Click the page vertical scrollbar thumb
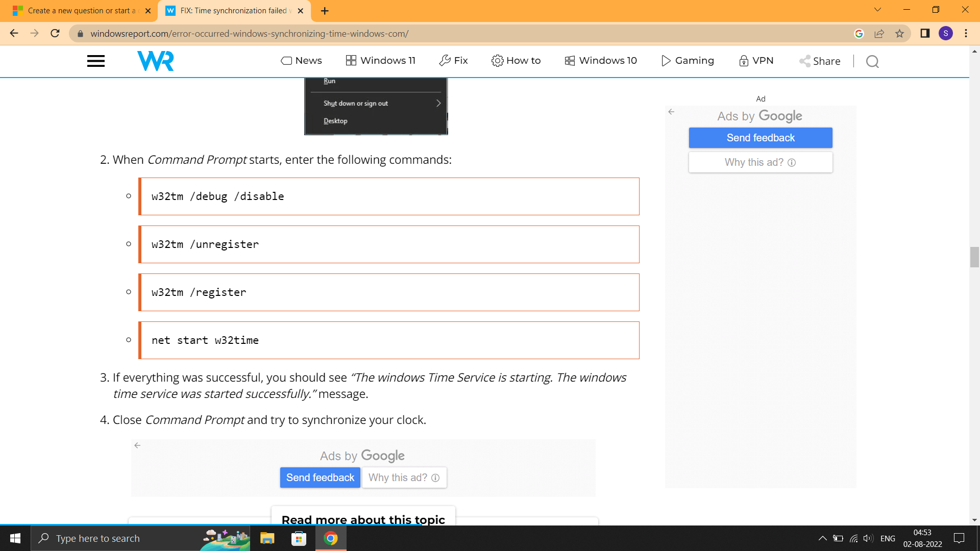This screenshot has width=980, height=551. pos(974,257)
